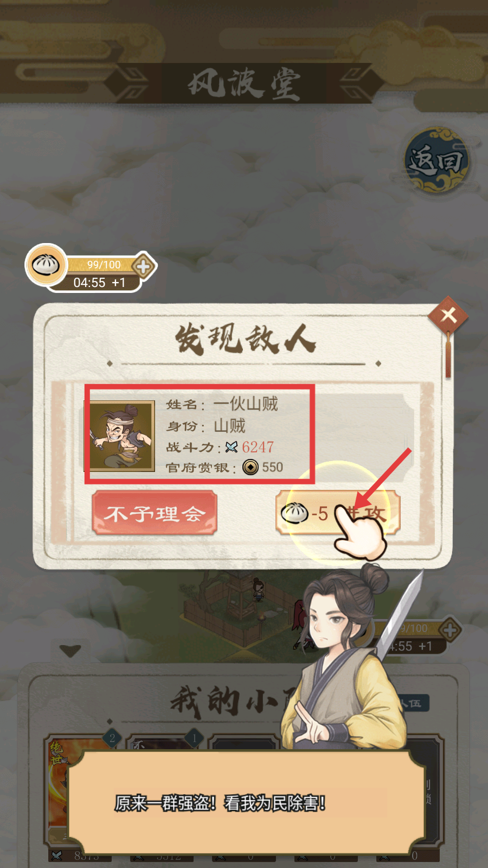Close the 发现敌人 dialog with the X
Screen dimensions: 488x868
(x=448, y=315)
